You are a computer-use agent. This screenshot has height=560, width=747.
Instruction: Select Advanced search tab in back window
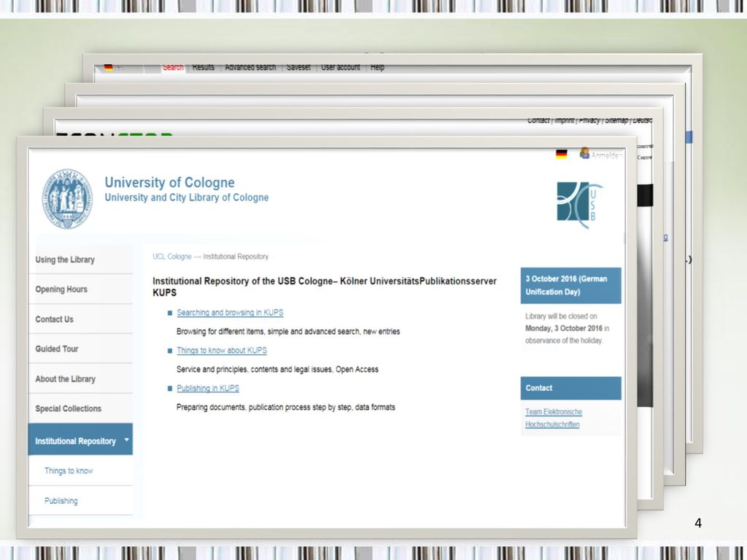[250, 67]
